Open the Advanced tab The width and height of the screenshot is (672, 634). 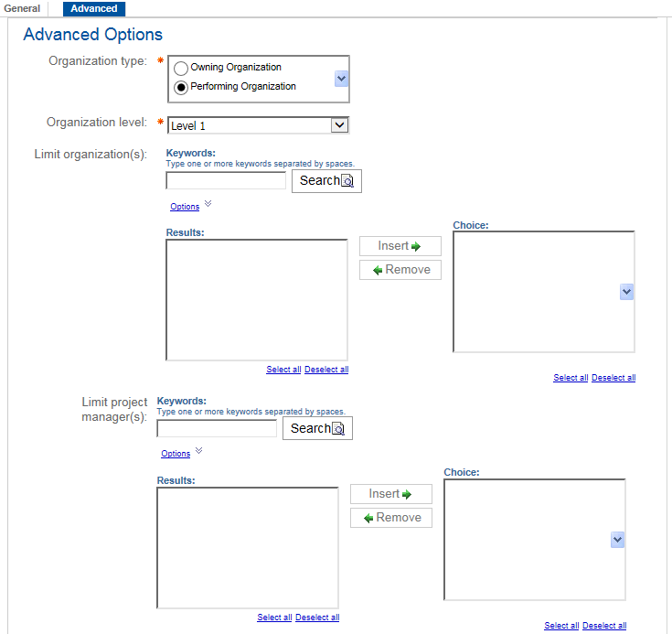94,8
